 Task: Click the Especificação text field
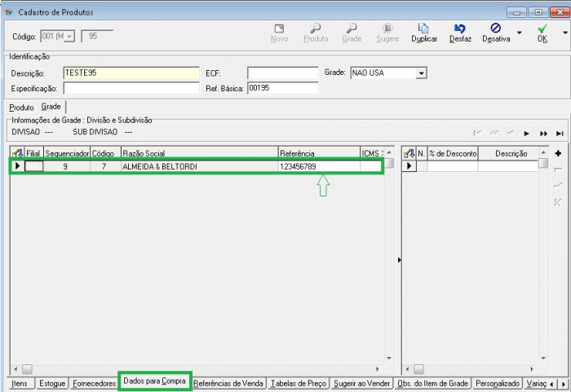coord(131,88)
